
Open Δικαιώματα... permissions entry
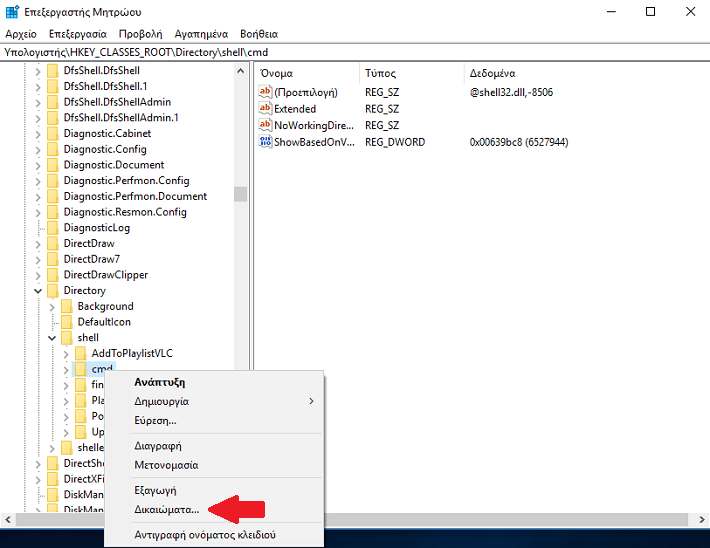[166, 510]
